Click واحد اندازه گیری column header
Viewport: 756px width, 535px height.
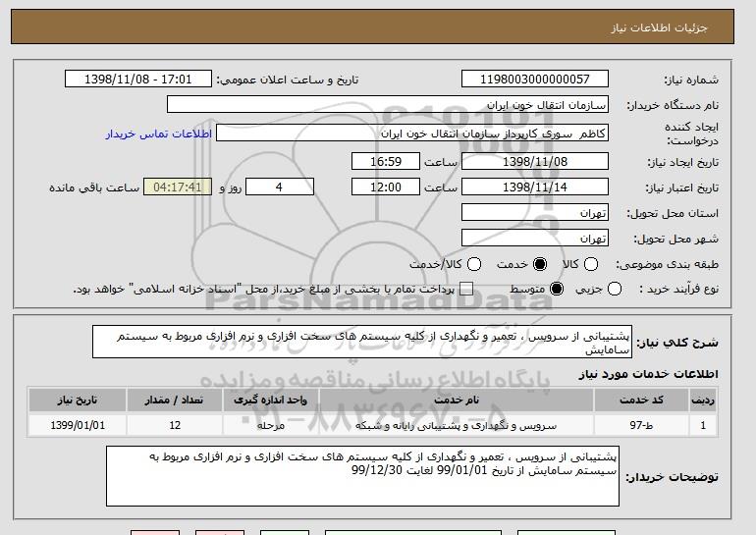(x=270, y=401)
